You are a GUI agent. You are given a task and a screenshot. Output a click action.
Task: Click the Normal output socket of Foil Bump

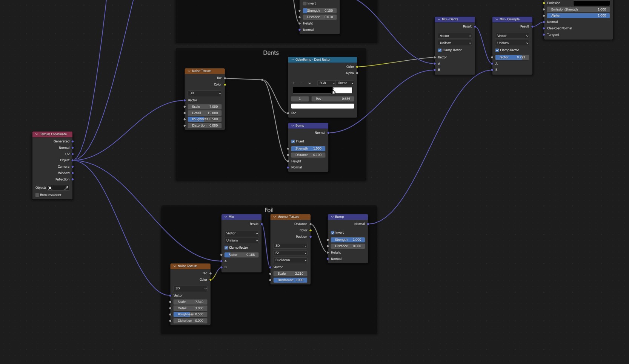368,224
